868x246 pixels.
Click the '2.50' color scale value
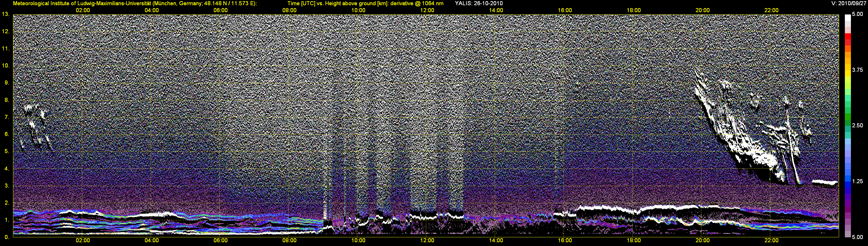tap(858, 125)
